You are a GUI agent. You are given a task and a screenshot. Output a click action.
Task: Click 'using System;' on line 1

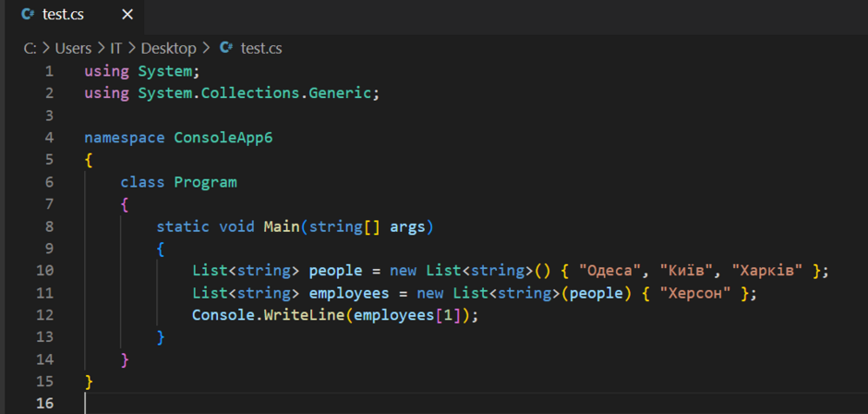pyautogui.click(x=141, y=71)
